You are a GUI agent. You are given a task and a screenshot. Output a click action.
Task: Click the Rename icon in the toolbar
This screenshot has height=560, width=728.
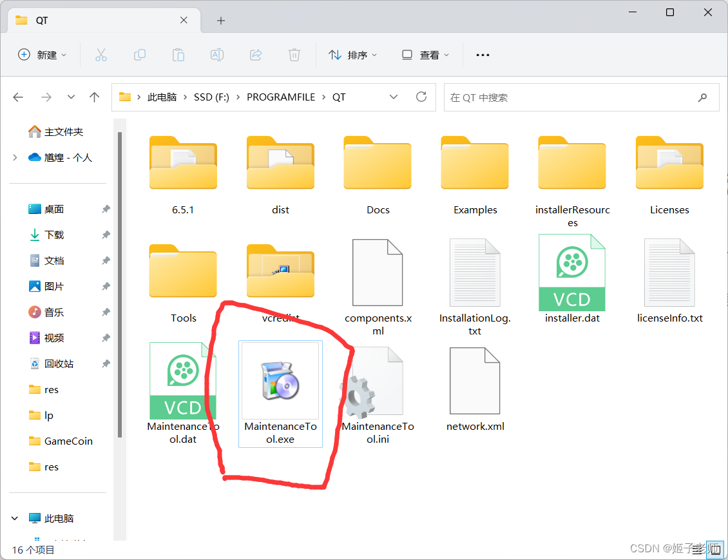(x=217, y=55)
